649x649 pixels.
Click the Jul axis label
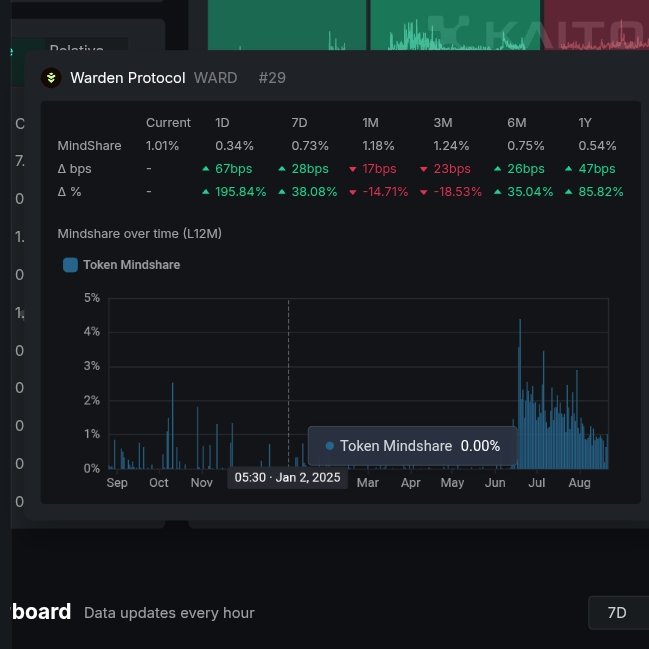(x=537, y=483)
